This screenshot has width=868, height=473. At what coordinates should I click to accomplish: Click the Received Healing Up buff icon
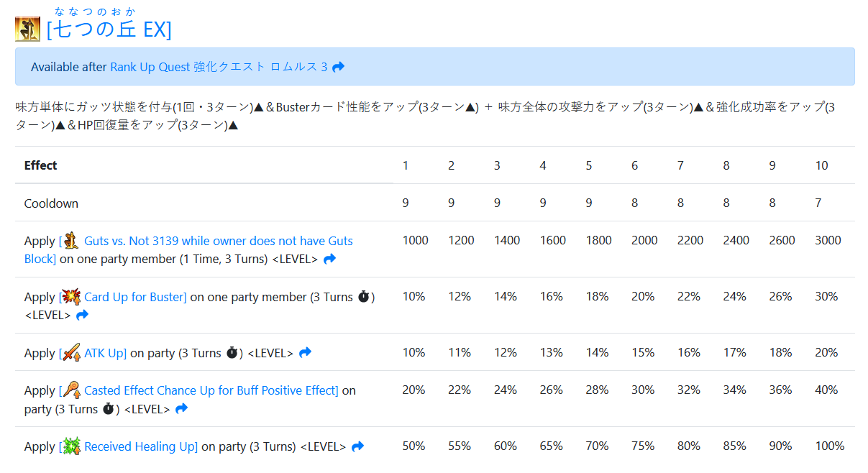pos(71,446)
